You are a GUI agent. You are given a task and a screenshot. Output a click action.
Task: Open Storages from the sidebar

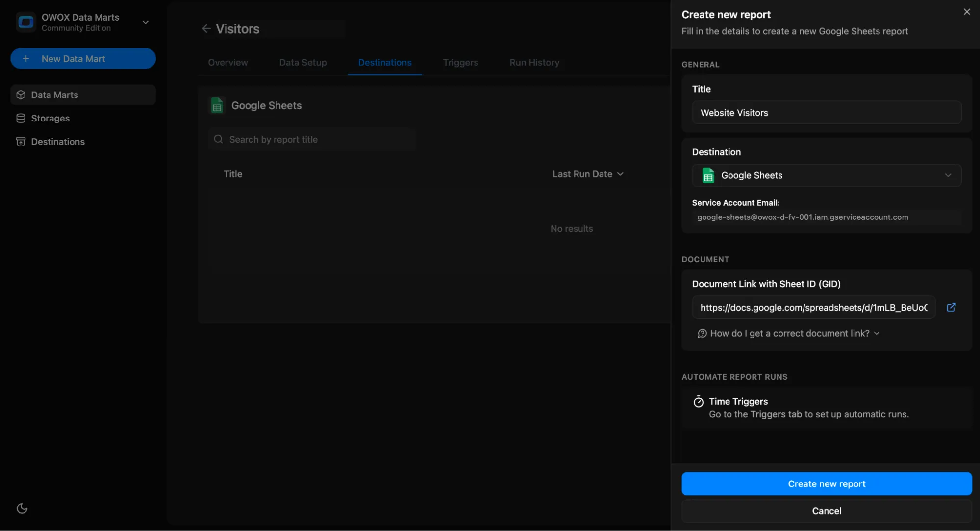(50, 118)
